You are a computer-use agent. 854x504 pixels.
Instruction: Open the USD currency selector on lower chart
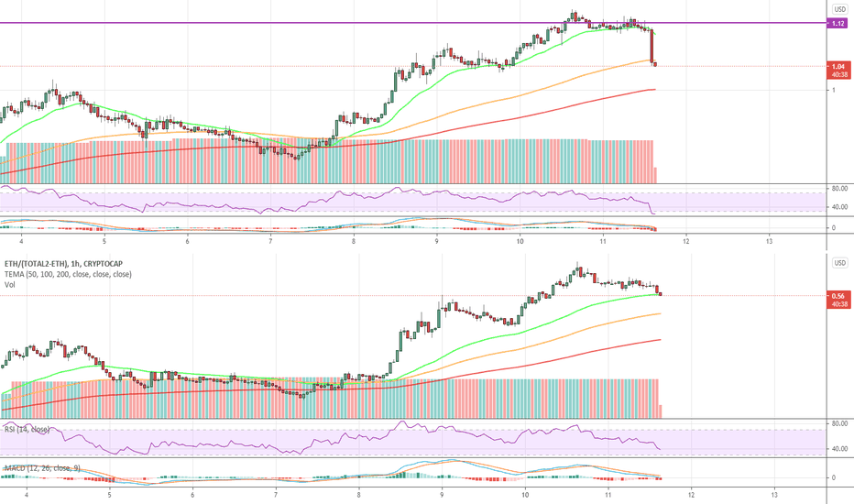840,263
